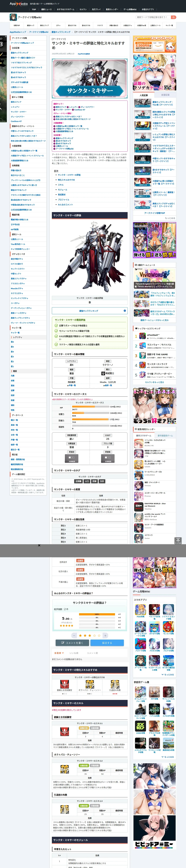Open セルラン in top navigation
Image resolution: width=186 pixels, height=868 pixels.
83,9
